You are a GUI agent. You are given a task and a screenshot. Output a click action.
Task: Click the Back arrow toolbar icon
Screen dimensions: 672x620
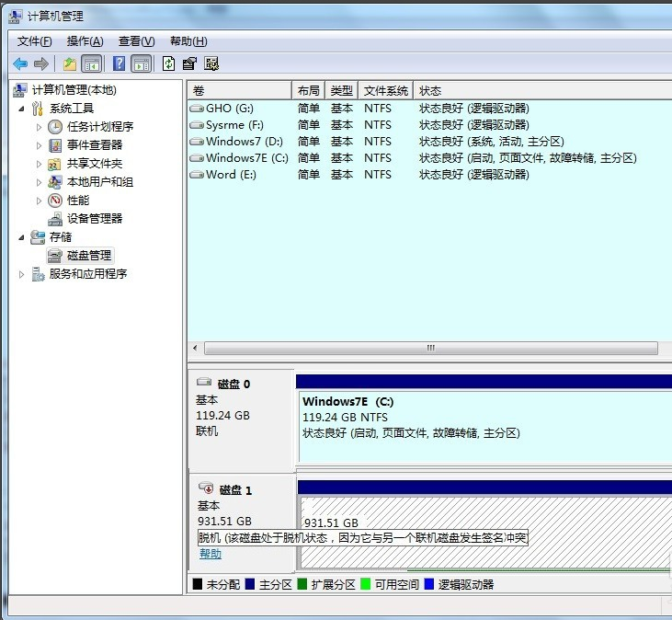coord(19,63)
